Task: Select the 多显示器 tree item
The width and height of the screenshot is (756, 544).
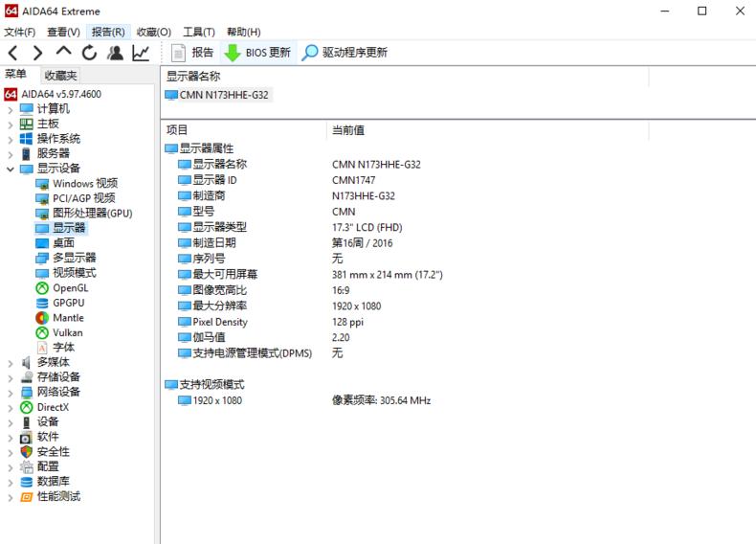Action: 66,258
